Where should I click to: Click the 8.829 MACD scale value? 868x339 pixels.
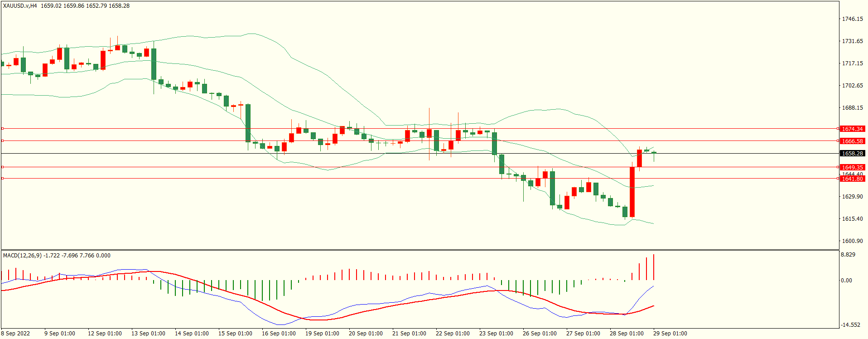point(848,255)
